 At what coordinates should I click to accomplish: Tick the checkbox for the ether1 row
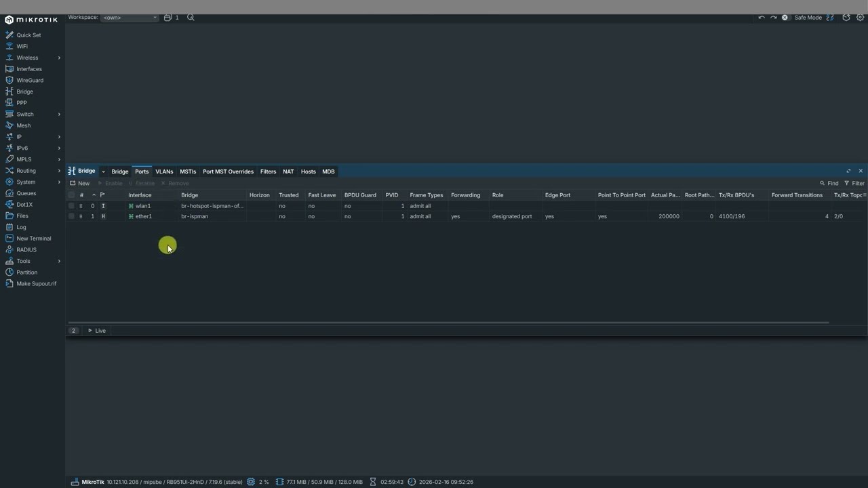71,216
